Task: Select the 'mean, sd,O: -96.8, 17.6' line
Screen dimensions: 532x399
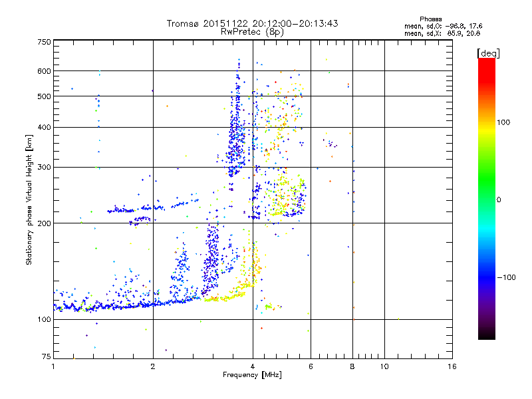Action: click(x=443, y=26)
